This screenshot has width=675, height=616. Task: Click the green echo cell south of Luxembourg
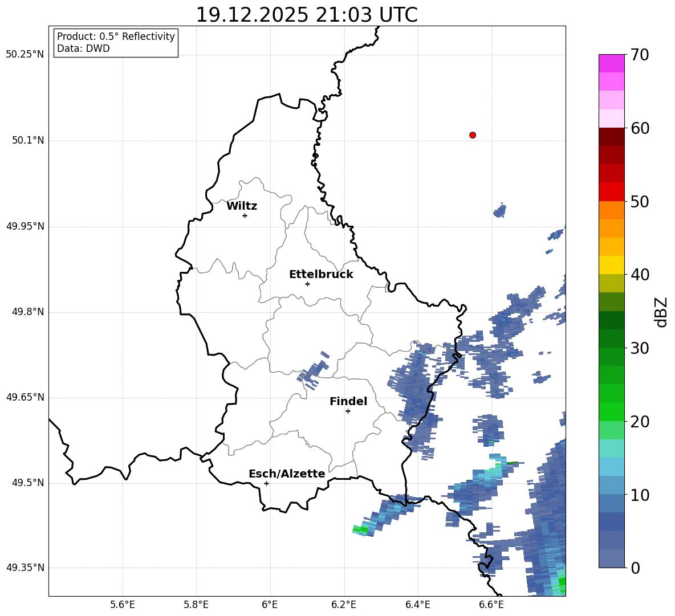(360, 529)
